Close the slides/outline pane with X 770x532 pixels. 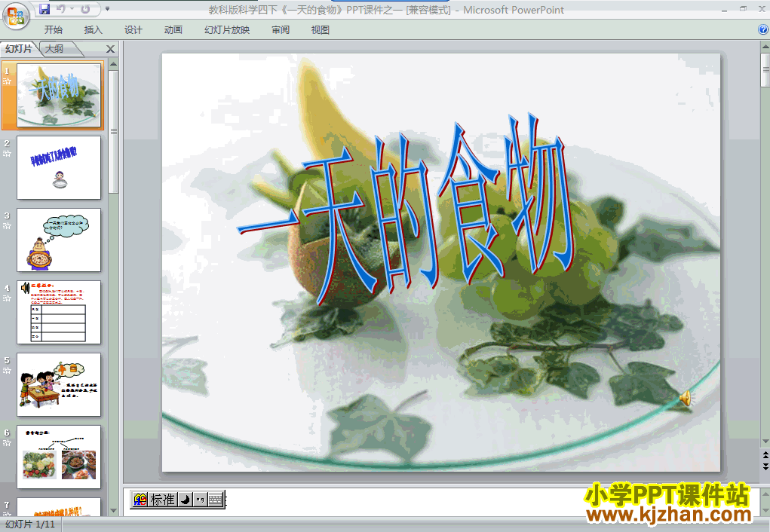111,49
